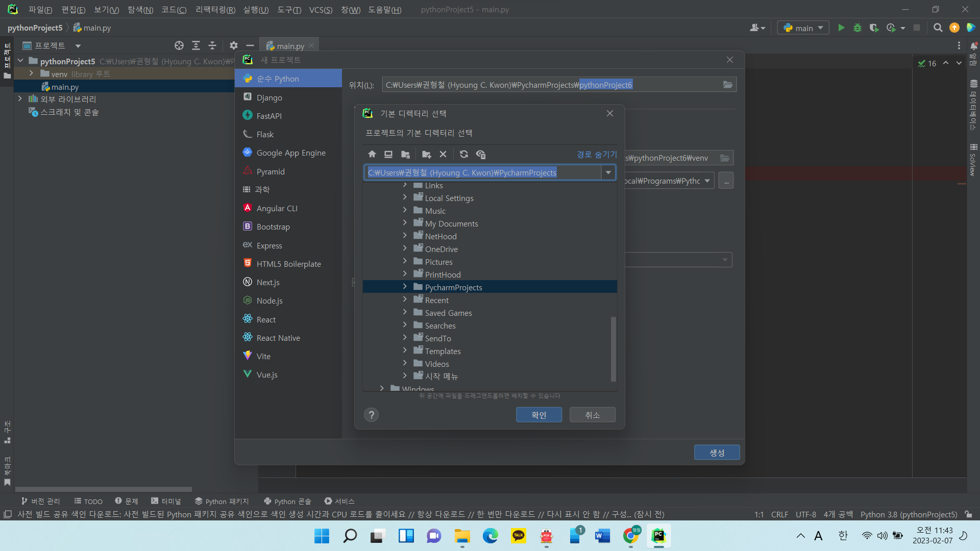Image resolution: width=980 pixels, height=551 pixels.
Task: Expand the OneDrive folder
Action: pos(405,248)
